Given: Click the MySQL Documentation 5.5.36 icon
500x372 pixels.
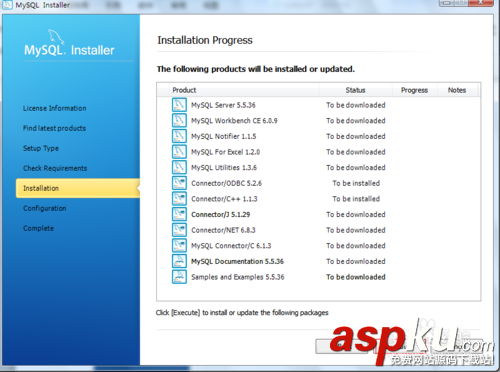Looking at the screenshot, I should (x=179, y=261).
